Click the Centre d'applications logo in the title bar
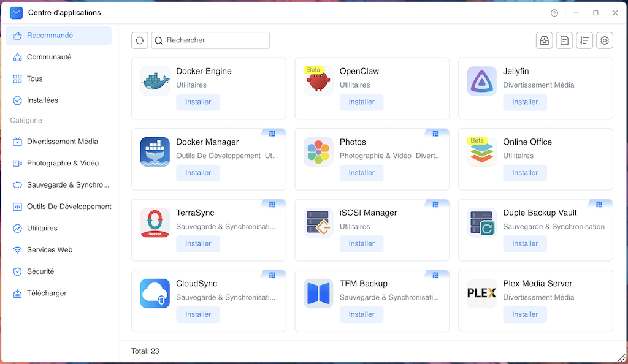This screenshot has width=628, height=364. [x=17, y=13]
